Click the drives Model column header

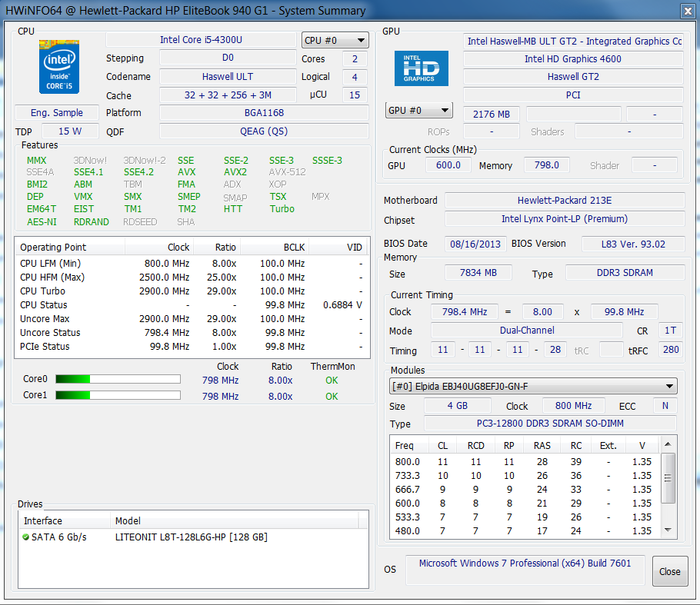click(234, 520)
